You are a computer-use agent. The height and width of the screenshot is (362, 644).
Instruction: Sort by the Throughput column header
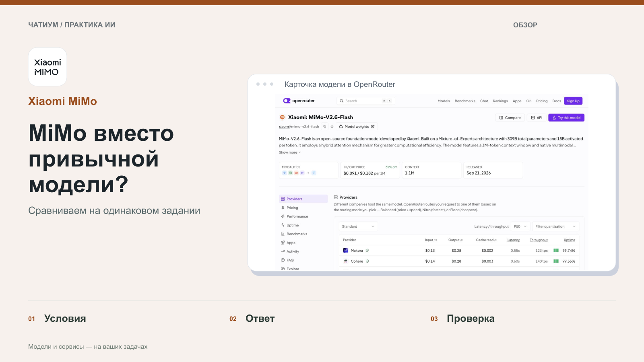[539, 240]
